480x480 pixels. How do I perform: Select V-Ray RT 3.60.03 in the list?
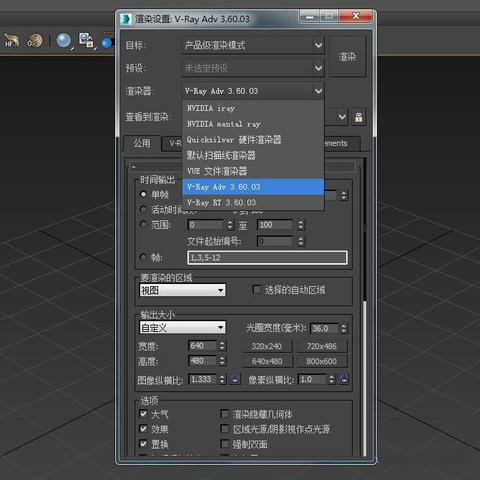[x=253, y=202]
